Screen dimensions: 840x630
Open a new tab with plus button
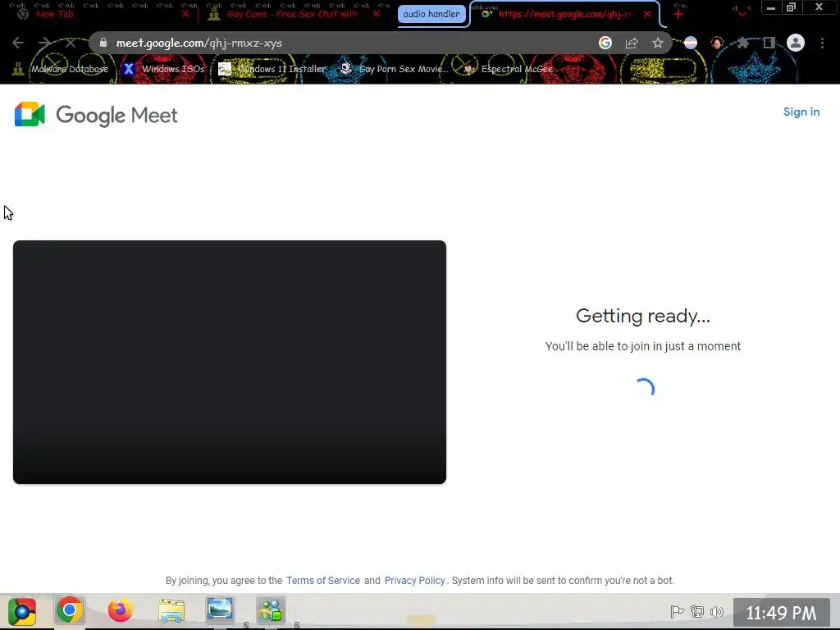click(x=678, y=14)
